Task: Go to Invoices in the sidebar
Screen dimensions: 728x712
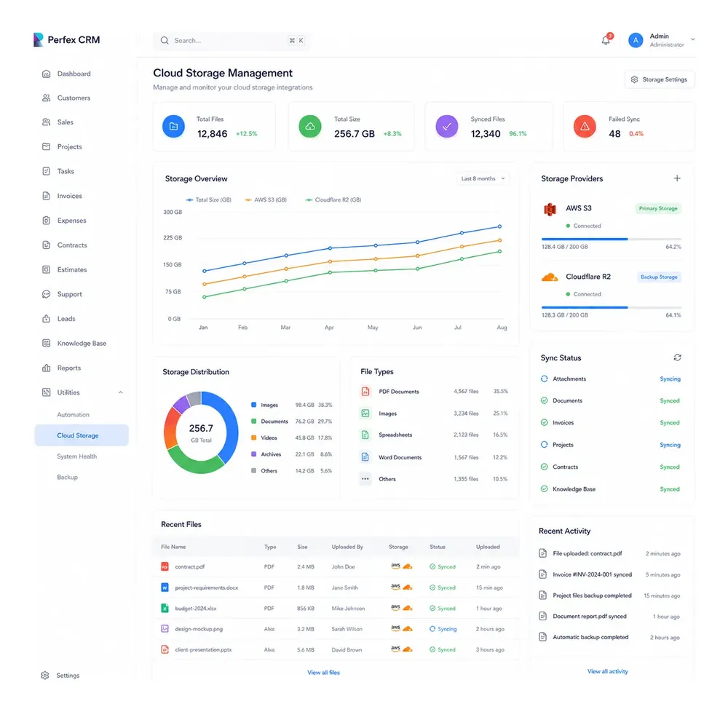Action: tap(70, 196)
